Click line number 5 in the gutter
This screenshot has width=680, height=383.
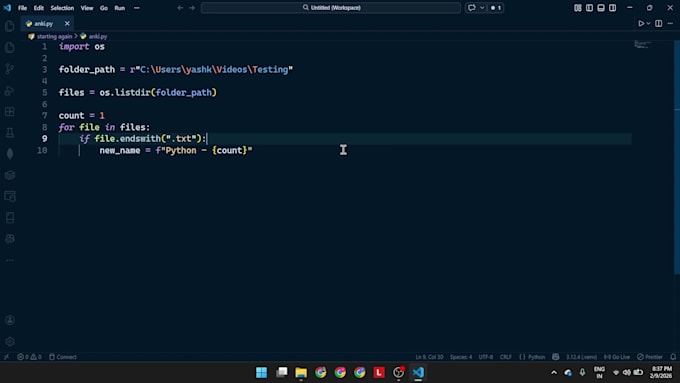(x=44, y=92)
